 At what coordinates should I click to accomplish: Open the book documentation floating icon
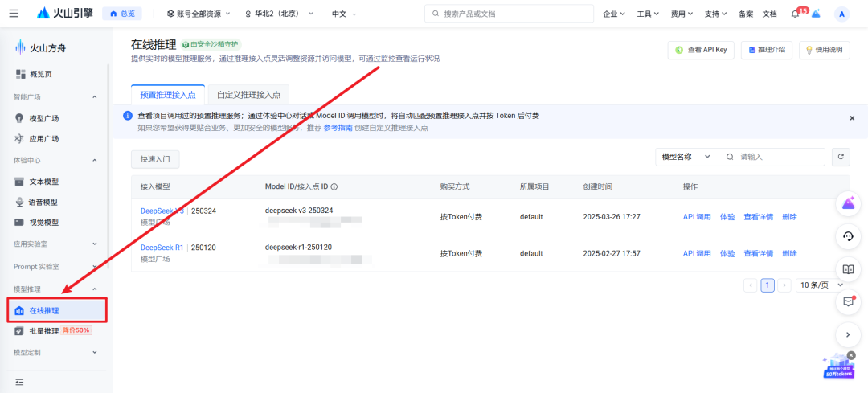pyautogui.click(x=848, y=269)
